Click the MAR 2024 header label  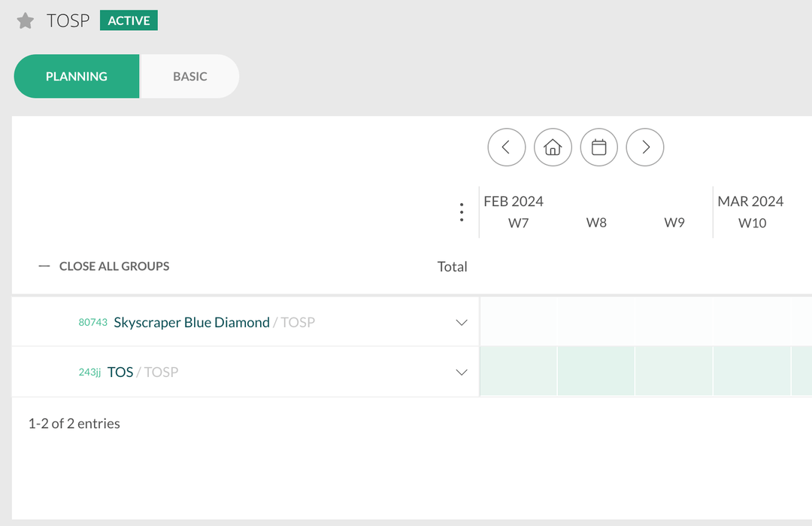pyautogui.click(x=750, y=201)
